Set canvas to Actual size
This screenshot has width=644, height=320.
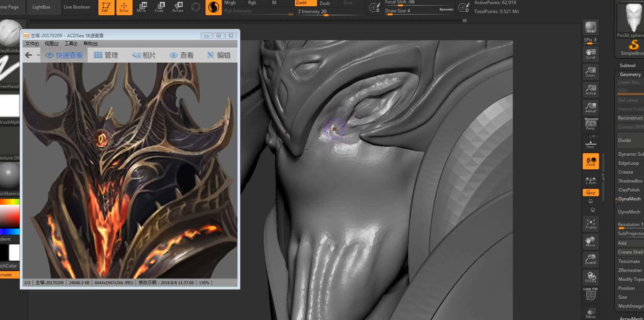[590, 90]
